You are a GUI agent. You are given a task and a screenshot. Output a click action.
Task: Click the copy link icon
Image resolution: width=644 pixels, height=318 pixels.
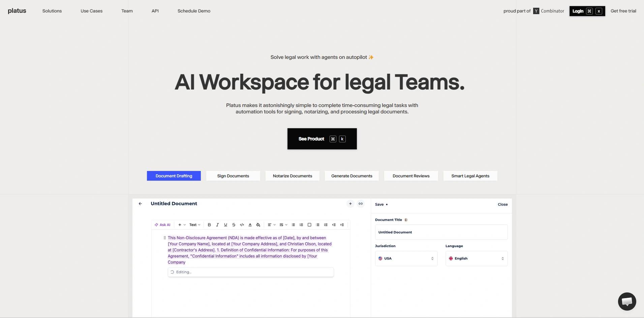click(x=361, y=204)
